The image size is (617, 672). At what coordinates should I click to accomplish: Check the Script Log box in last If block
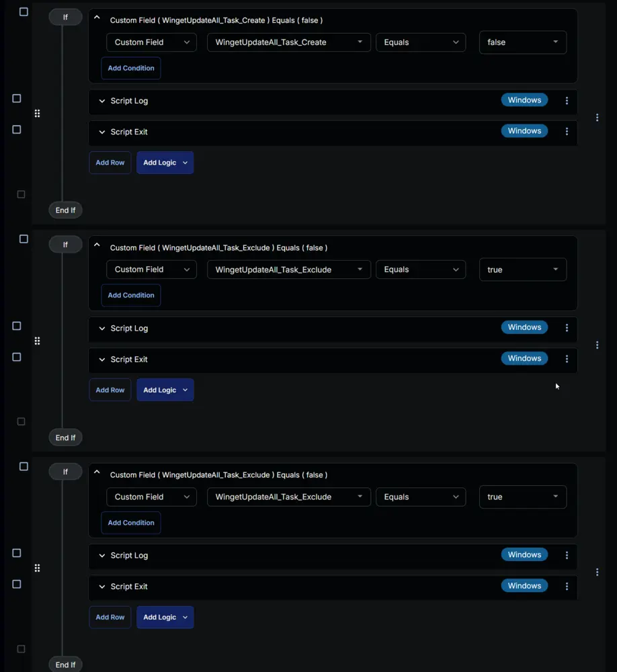[17, 553]
